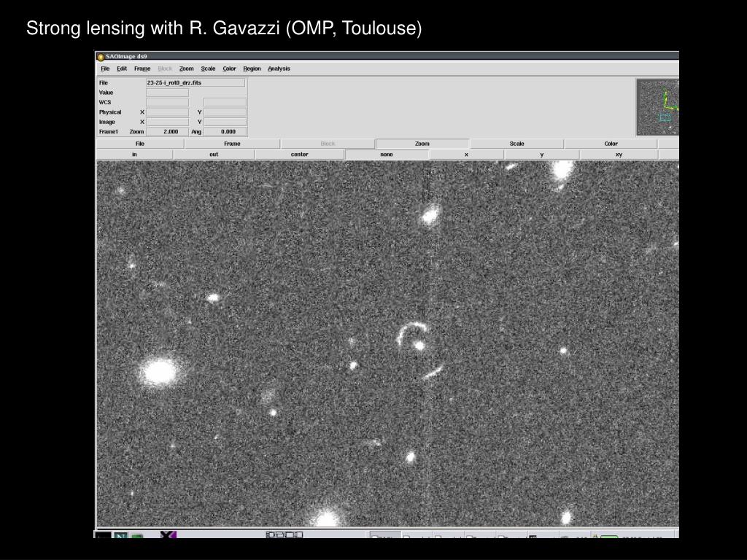The image size is (747, 560).
Task: Click the 'none' flip button
Action: [x=387, y=155]
